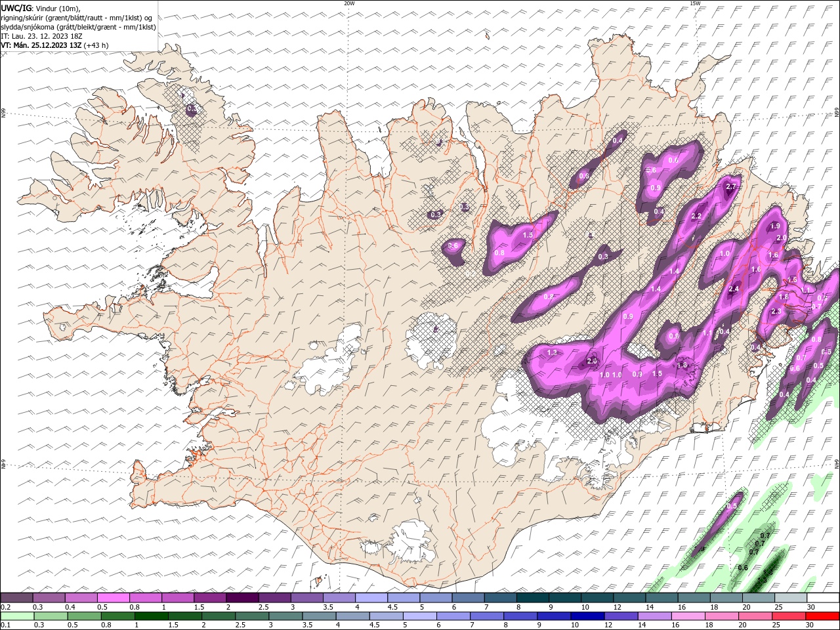Click the Westfjords snow patch near Drangajökull
The width and height of the screenshot is (840, 630).
pyautogui.click(x=191, y=108)
